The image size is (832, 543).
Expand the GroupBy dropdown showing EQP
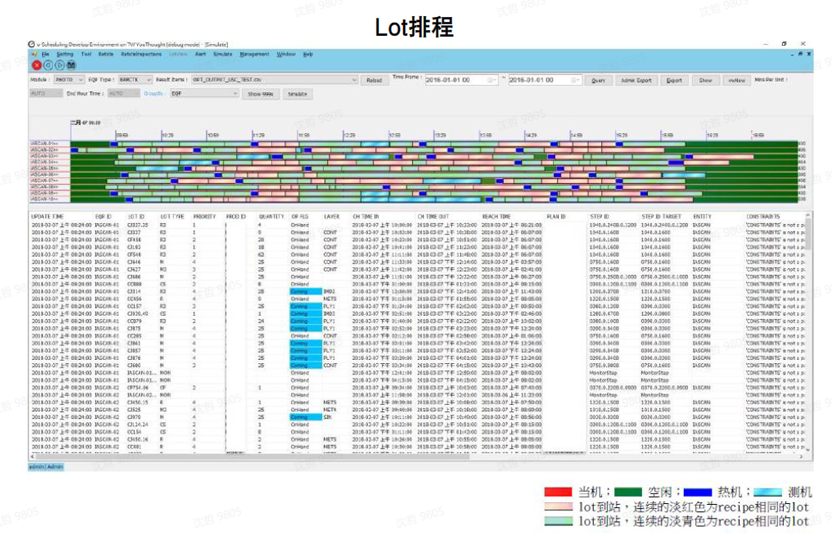coord(204,93)
